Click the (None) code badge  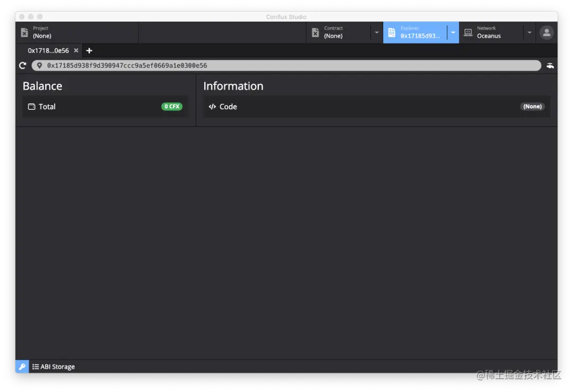533,107
